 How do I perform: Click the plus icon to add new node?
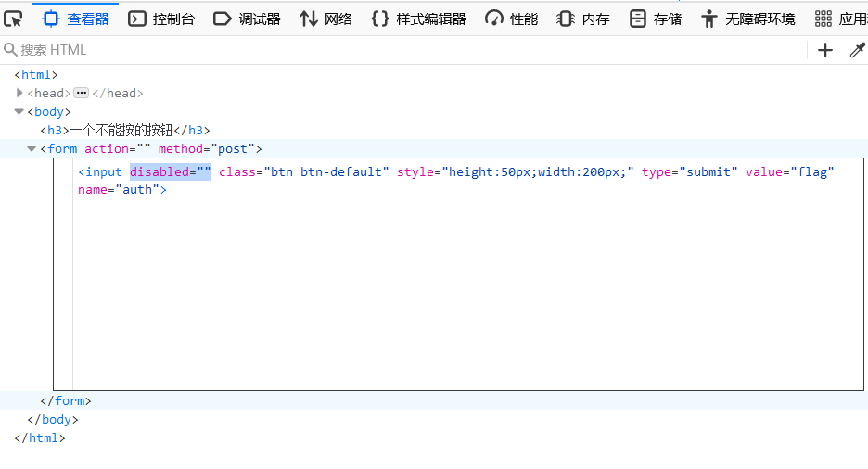point(824,50)
